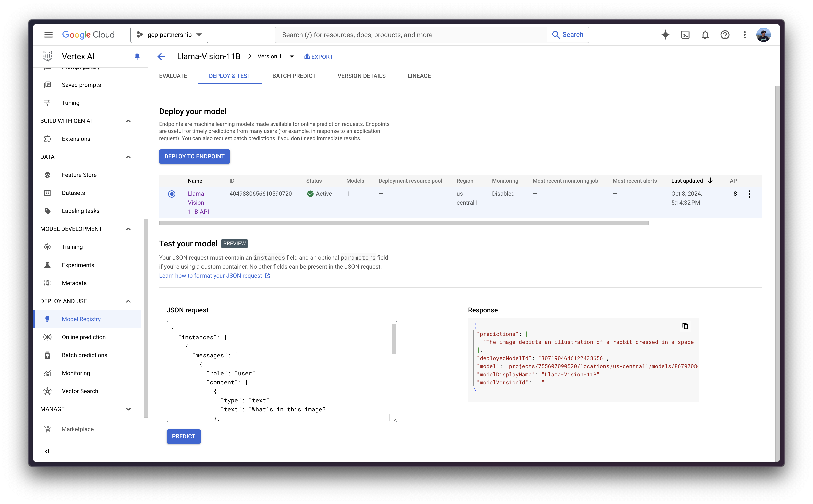Viewport: 813px width, 504px height.
Task: Open row actions menu for Llama-Vision-11B-API endpoint
Action: (749, 194)
